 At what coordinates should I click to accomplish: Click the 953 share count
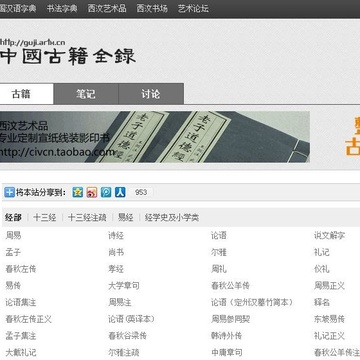[x=141, y=192]
